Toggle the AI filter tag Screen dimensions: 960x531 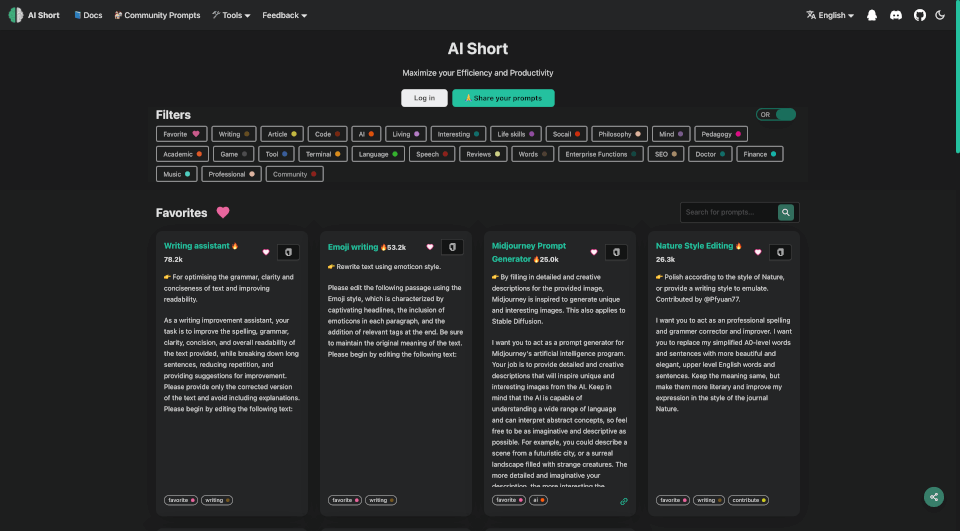pos(366,134)
